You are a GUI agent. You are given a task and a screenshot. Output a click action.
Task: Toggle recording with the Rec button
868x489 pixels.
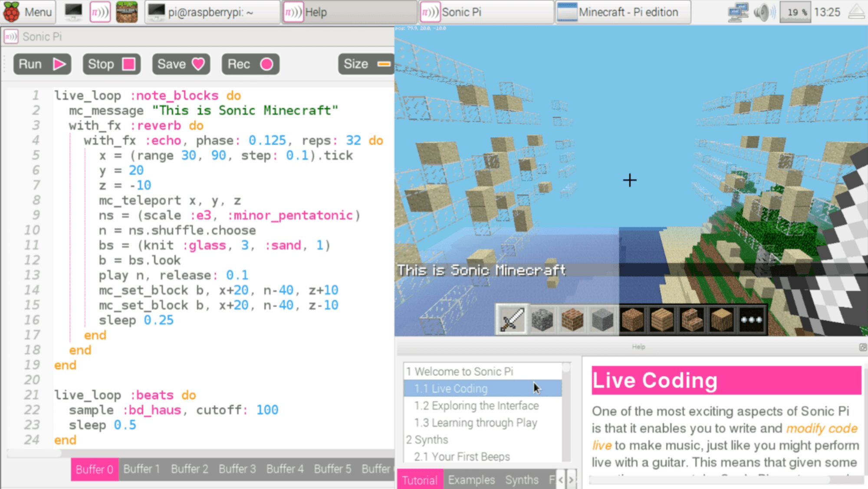point(250,64)
